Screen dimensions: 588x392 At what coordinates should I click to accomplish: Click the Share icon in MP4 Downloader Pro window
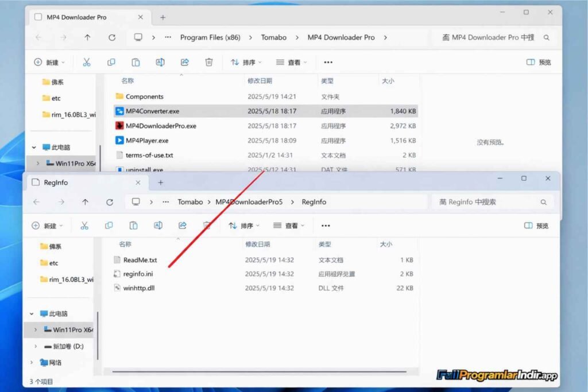tap(185, 62)
